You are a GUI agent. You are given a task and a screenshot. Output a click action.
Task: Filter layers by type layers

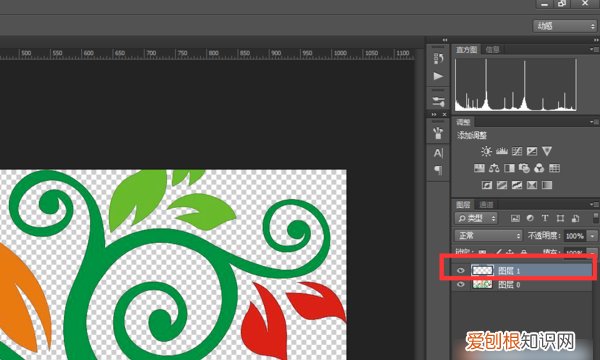[x=545, y=218]
